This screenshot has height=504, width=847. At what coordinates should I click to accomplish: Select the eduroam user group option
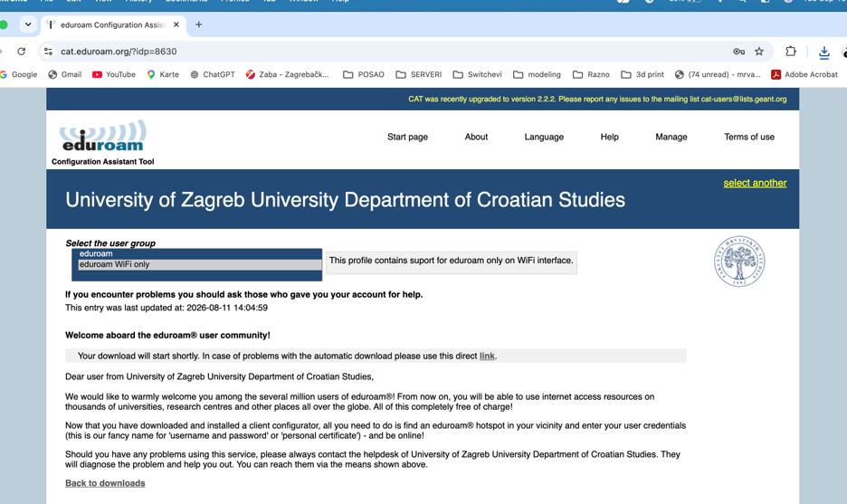click(200, 254)
